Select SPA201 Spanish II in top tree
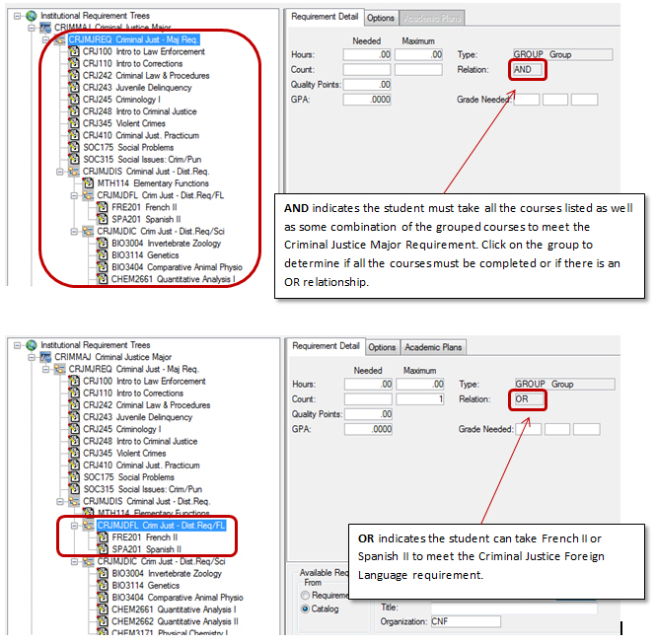The height and width of the screenshot is (644, 656). click(x=146, y=219)
